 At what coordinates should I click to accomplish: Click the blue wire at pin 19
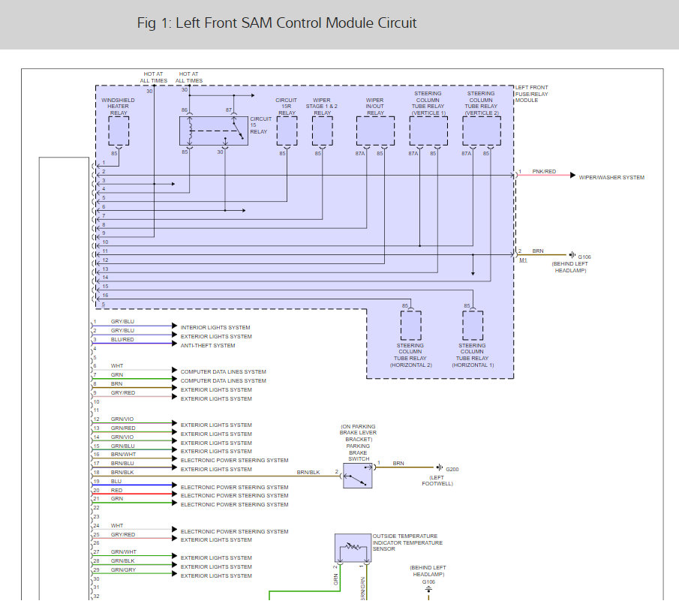[x=132, y=485]
